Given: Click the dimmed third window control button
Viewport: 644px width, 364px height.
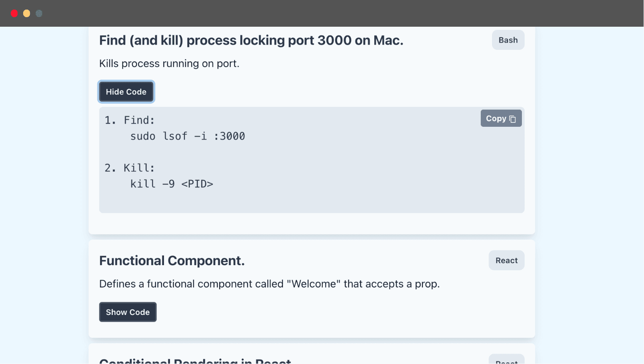Looking at the screenshot, I should tap(39, 14).
